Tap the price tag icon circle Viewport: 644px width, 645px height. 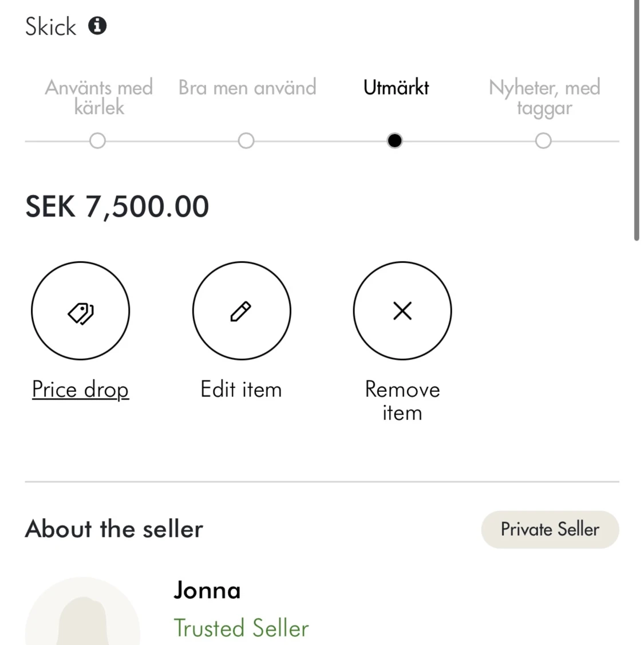coord(80,311)
